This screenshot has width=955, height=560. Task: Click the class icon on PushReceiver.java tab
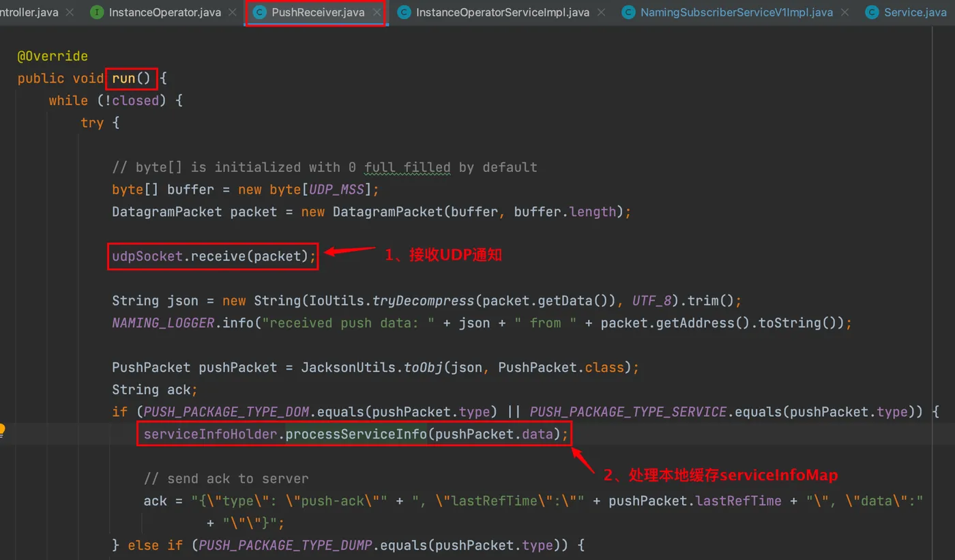[x=259, y=12]
